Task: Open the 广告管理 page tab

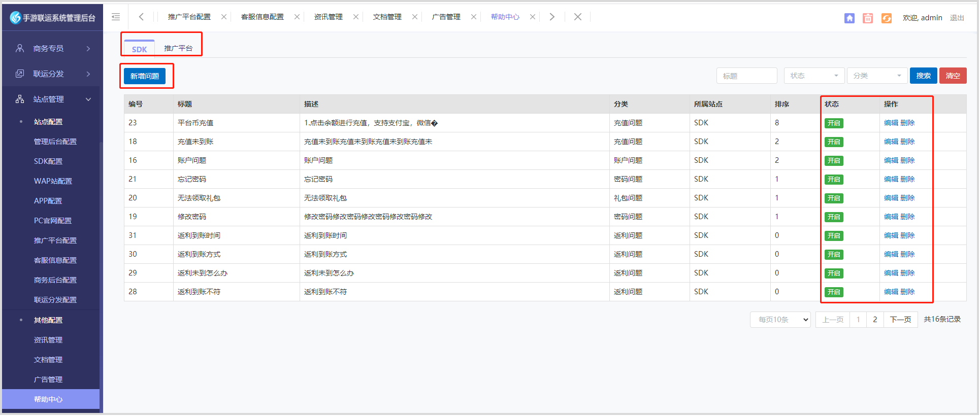Action: (x=446, y=17)
